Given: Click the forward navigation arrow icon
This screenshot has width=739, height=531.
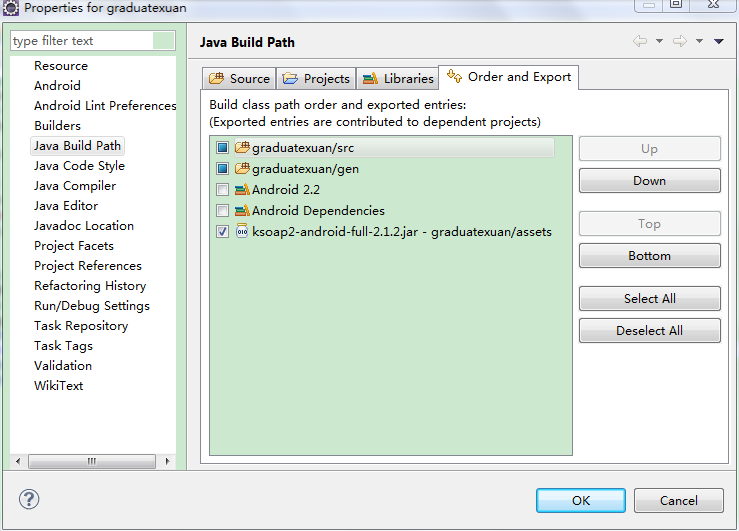Looking at the screenshot, I should 680,41.
